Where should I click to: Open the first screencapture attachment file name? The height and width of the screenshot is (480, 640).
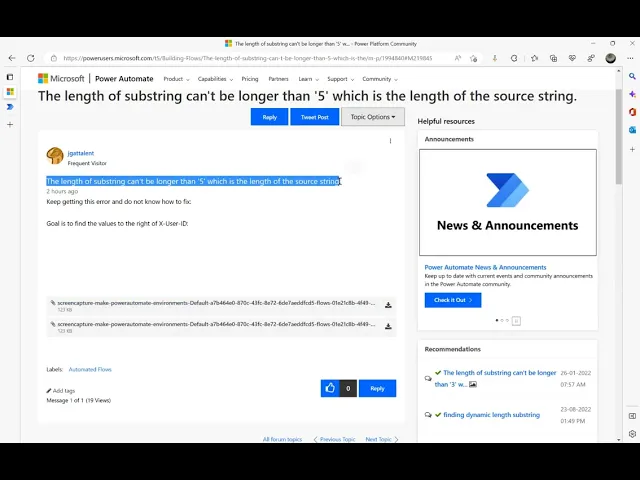point(216,303)
